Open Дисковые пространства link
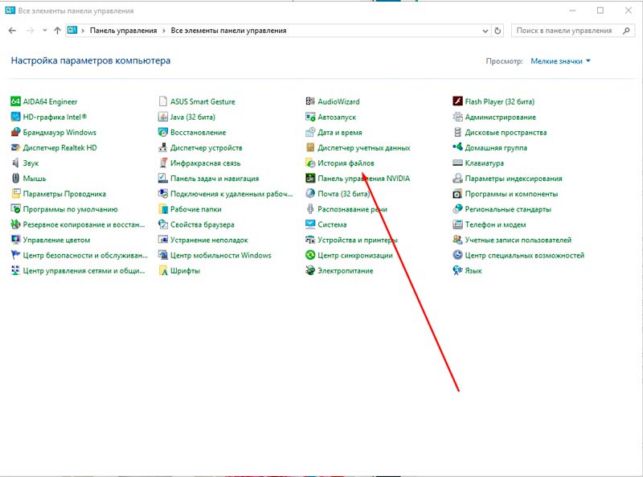Image resolution: width=643 pixels, height=477 pixels. pos(506,132)
